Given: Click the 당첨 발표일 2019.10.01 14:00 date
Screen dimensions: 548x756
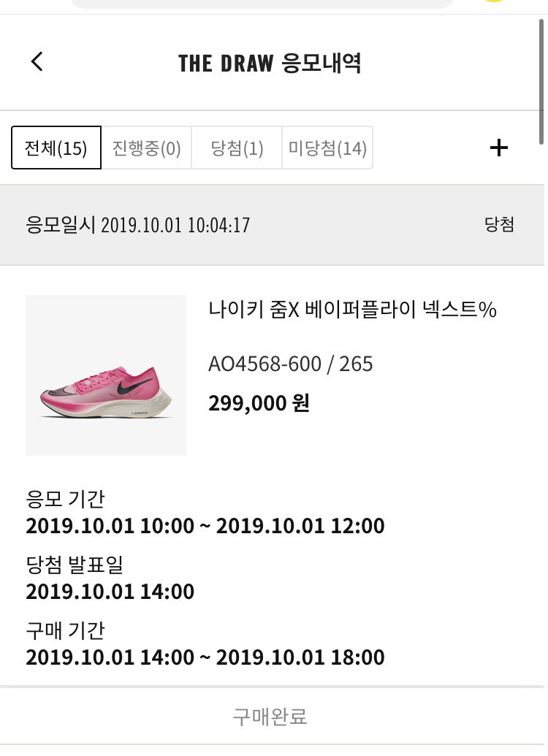Looking at the screenshot, I should pyautogui.click(x=110, y=592).
